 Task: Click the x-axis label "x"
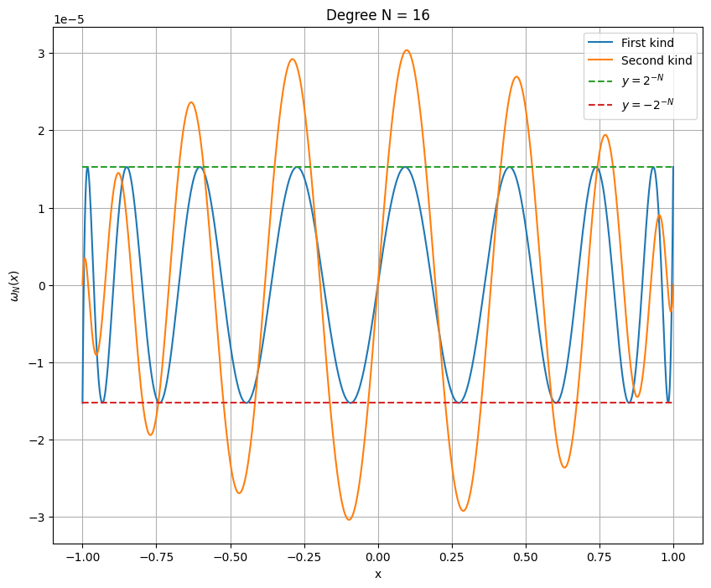(377, 575)
